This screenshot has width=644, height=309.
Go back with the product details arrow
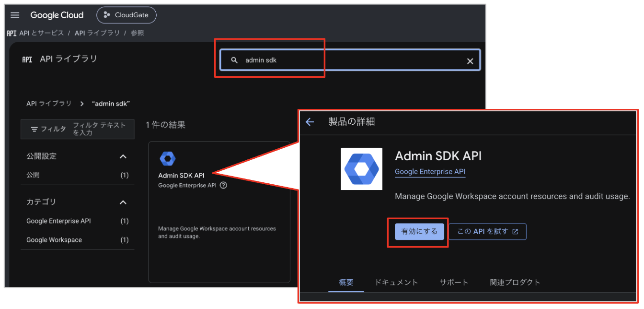(x=310, y=122)
